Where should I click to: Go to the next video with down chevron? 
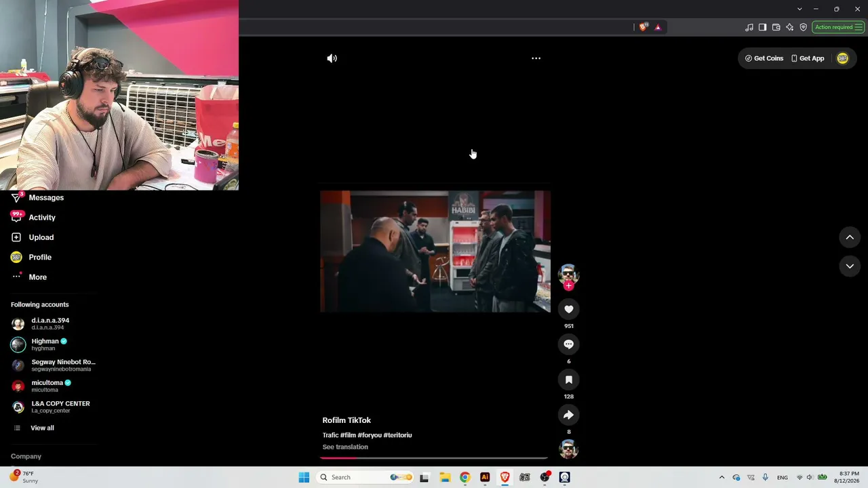click(x=850, y=266)
